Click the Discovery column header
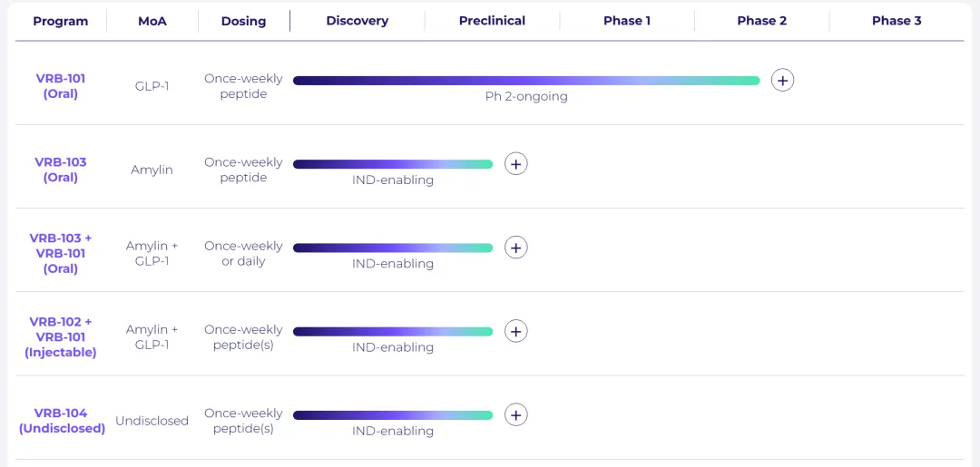Viewport: 980px width, 467px height. click(x=358, y=21)
